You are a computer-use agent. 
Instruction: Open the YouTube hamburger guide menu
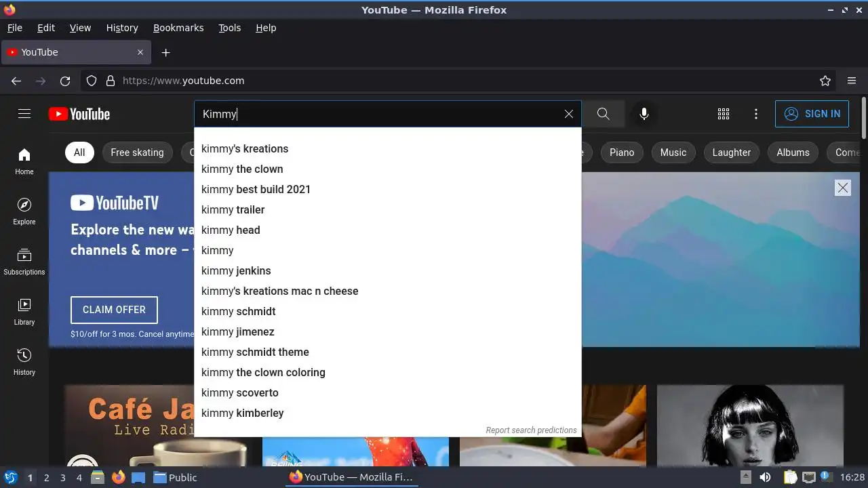[x=24, y=114]
